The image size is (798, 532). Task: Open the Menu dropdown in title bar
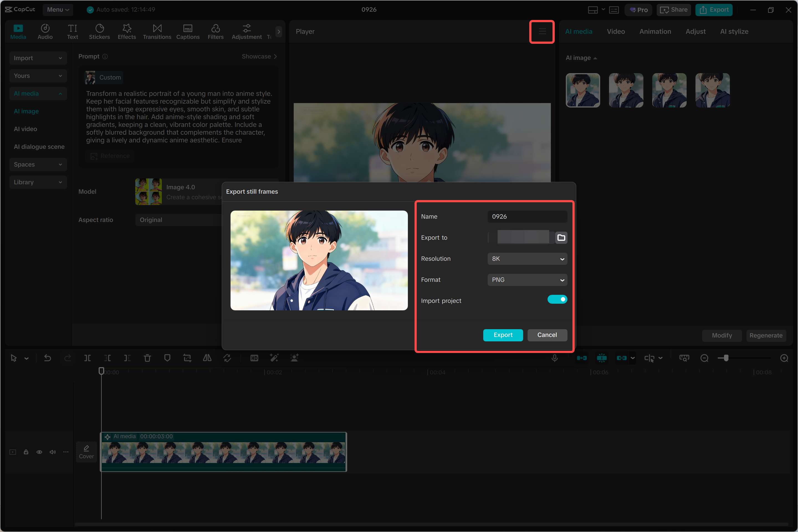click(x=58, y=9)
